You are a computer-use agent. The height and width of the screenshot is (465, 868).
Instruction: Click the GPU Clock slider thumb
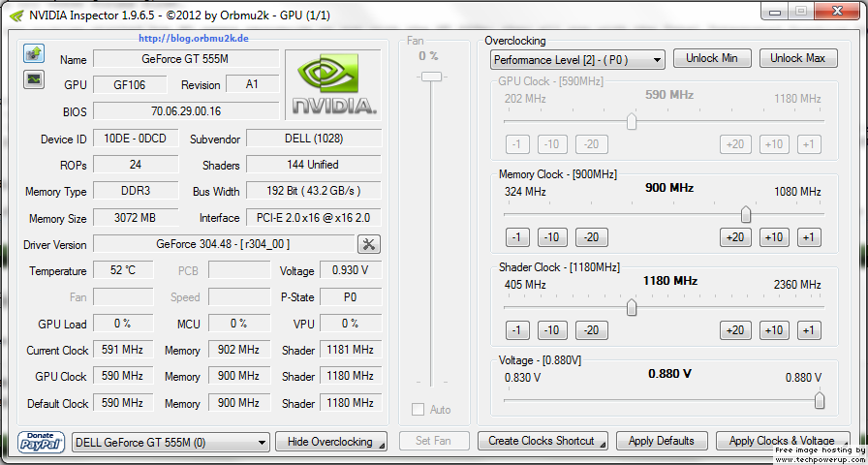coord(631,121)
